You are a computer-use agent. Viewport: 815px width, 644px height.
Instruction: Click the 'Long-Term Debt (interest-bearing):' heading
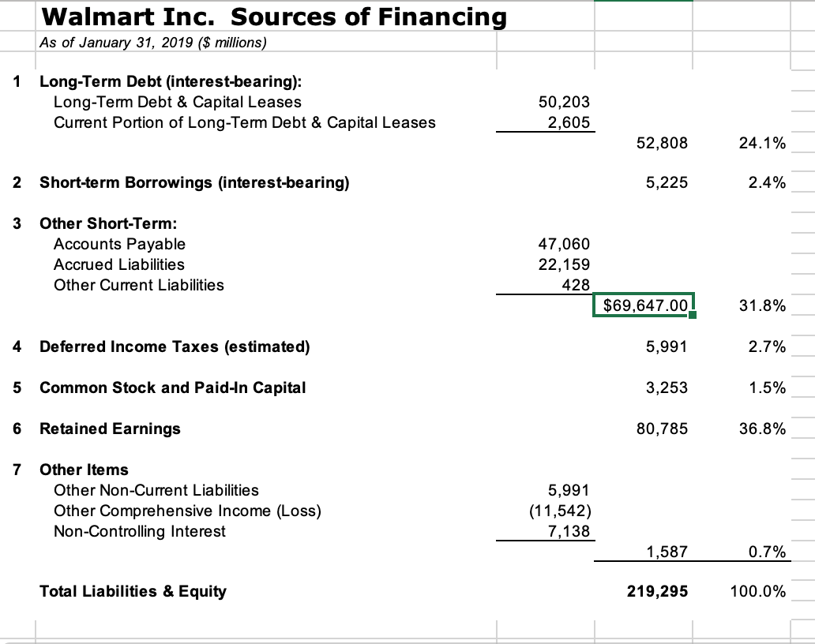171,81
